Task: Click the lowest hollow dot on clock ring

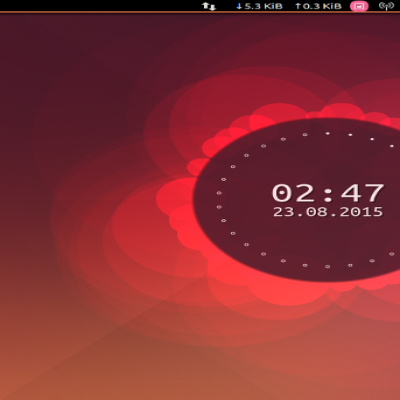Action: (x=328, y=266)
